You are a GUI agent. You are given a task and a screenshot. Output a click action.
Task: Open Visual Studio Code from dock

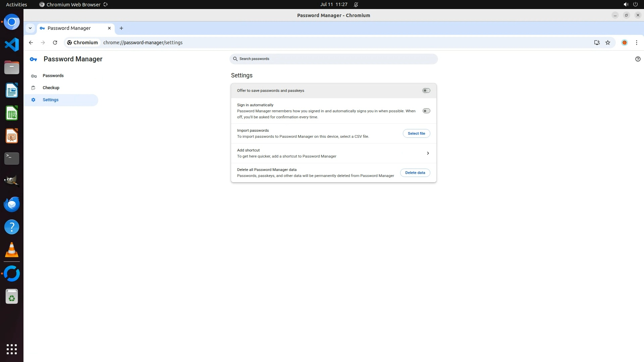12,45
